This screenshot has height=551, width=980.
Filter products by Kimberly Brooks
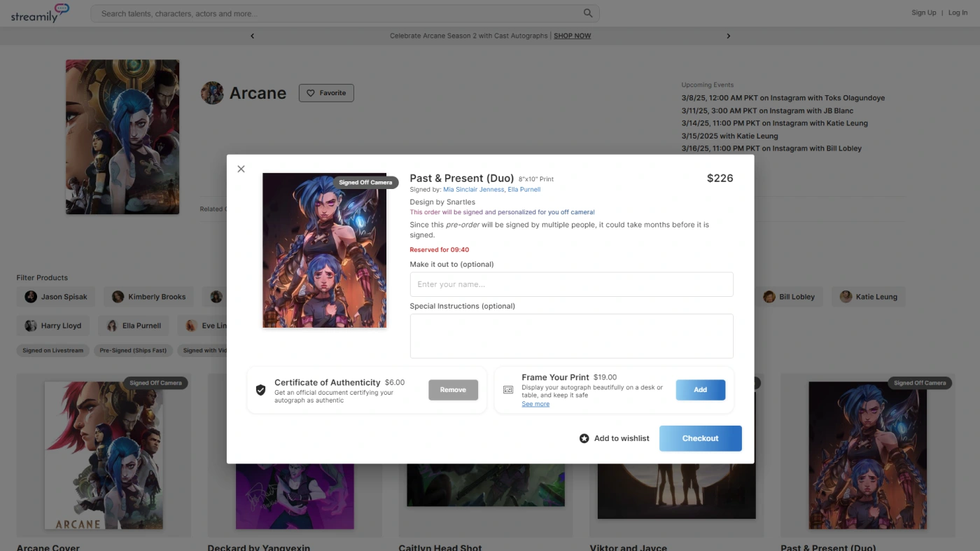148,297
